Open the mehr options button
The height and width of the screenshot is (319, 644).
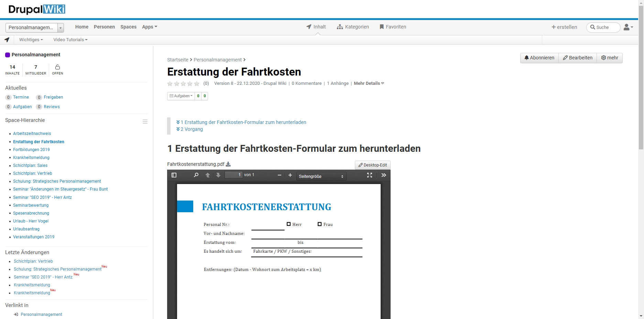click(610, 58)
